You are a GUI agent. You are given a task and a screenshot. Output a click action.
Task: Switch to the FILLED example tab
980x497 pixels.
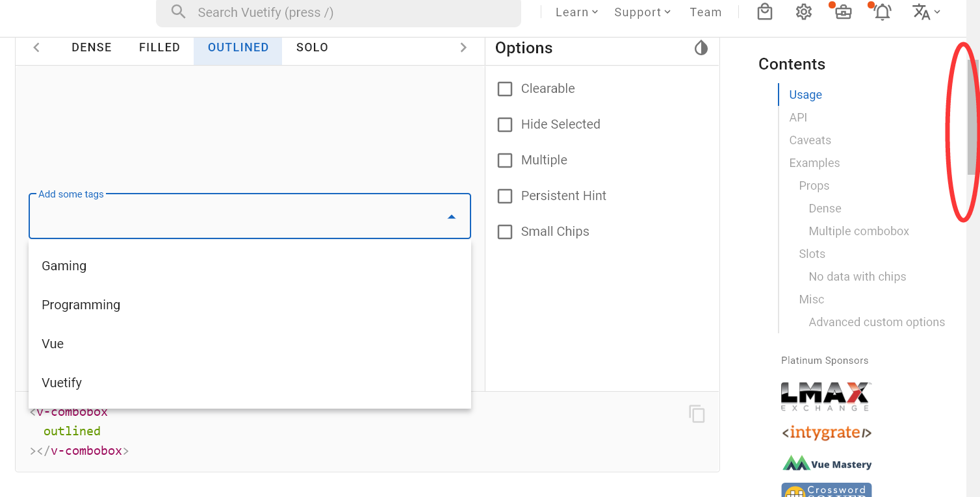coord(159,47)
